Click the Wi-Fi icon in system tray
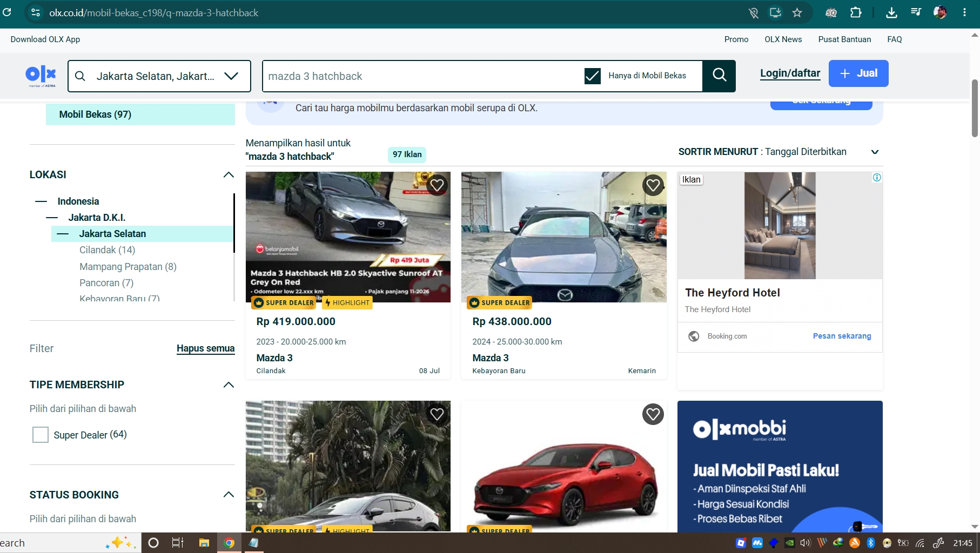The height and width of the screenshot is (553, 980). click(919, 543)
